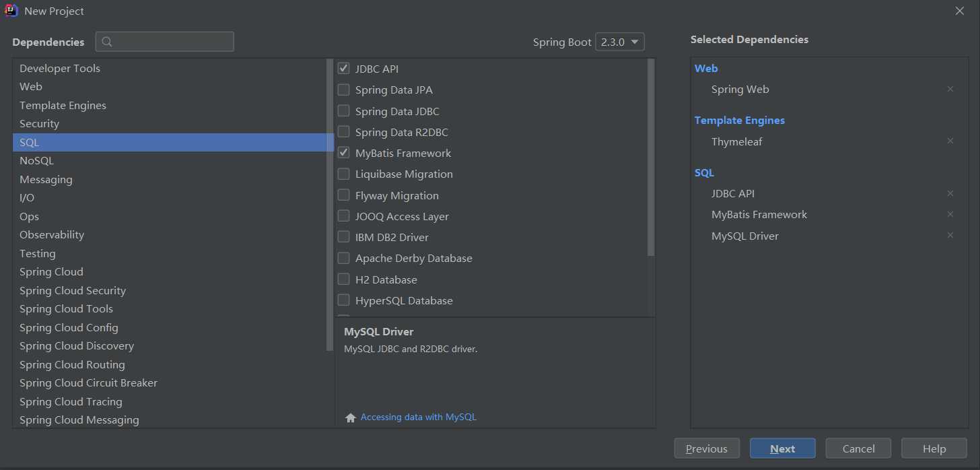Click the SQL heading in Selected Dependencies
The image size is (980, 470).
pyautogui.click(x=704, y=172)
